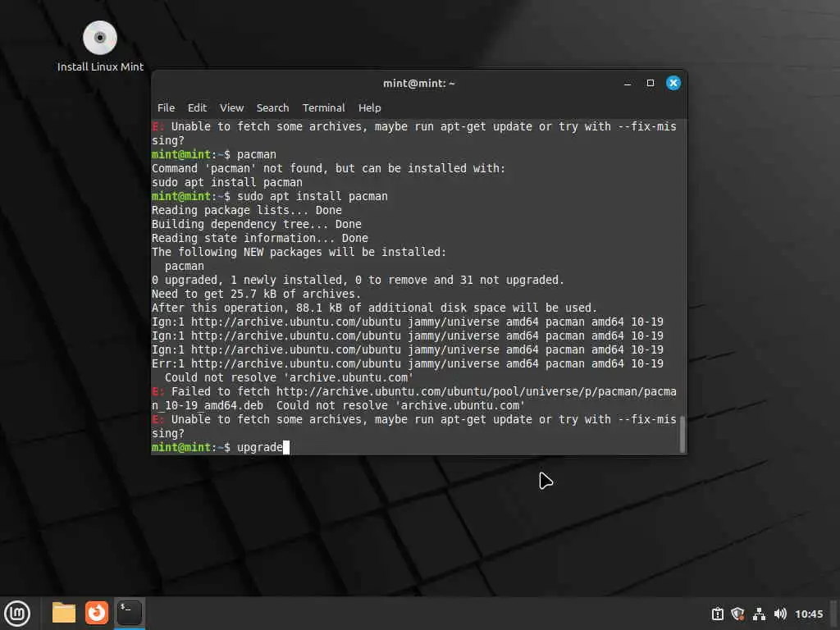Click the notifications tray icon
Screen dimensions: 840x630
717,614
